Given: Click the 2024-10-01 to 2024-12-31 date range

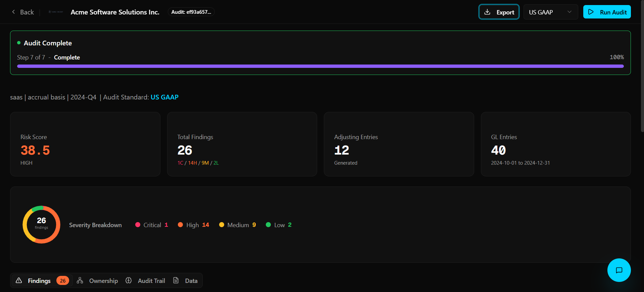Looking at the screenshot, I should click(521, 163).
